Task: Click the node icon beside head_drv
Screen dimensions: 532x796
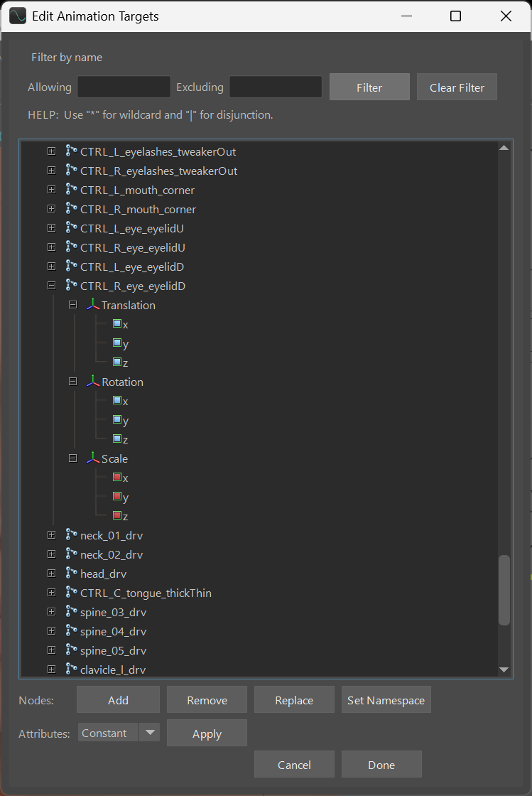Action: (71, 574)
